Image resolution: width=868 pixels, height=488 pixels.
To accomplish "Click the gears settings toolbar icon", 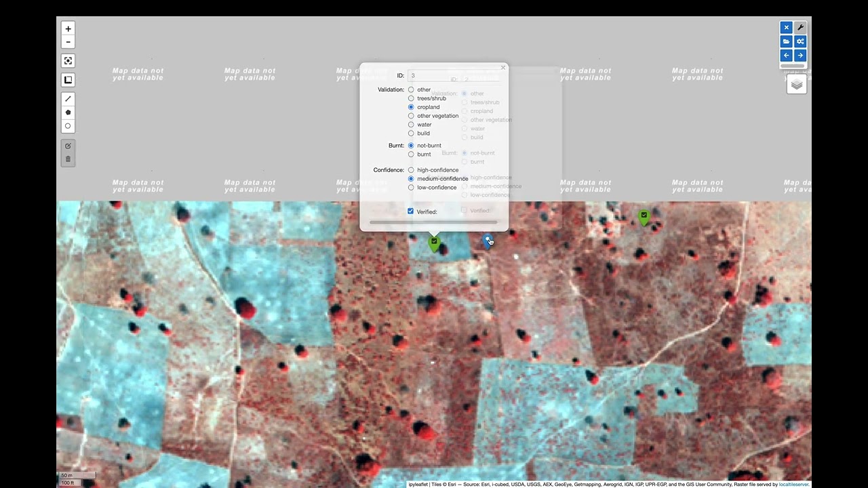I will point(800,41).
